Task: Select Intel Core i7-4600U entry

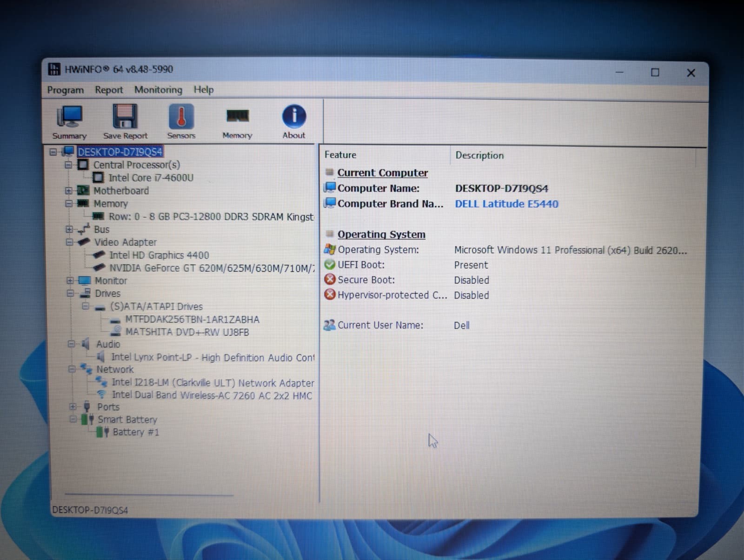Action: tap(151, 178)
